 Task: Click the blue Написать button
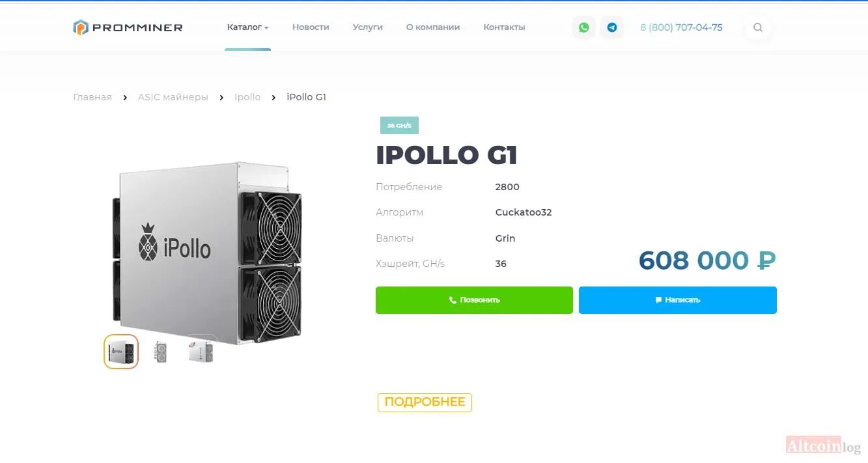[678, 300]
